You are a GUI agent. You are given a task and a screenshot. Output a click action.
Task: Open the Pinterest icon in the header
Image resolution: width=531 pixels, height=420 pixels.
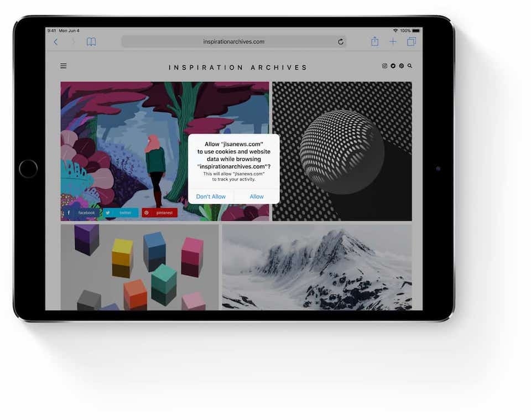(x=401, y=65)
